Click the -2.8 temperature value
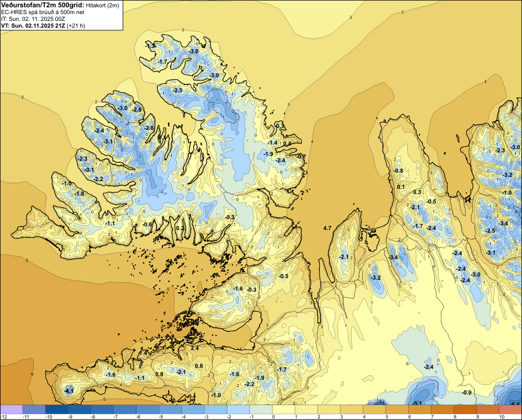The height and width of the screenshot is (420, 522). tap(149, 128)
